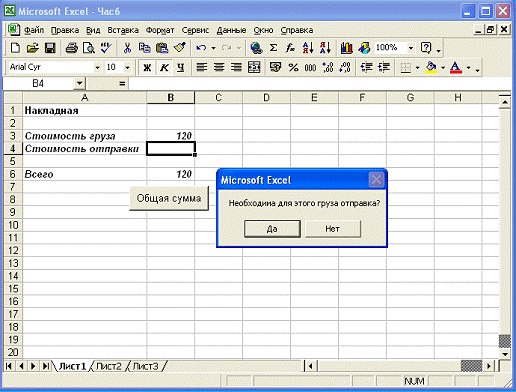516x392 pixels.
Task: Apply currency format icon
Action: click(x=275, y=67)
